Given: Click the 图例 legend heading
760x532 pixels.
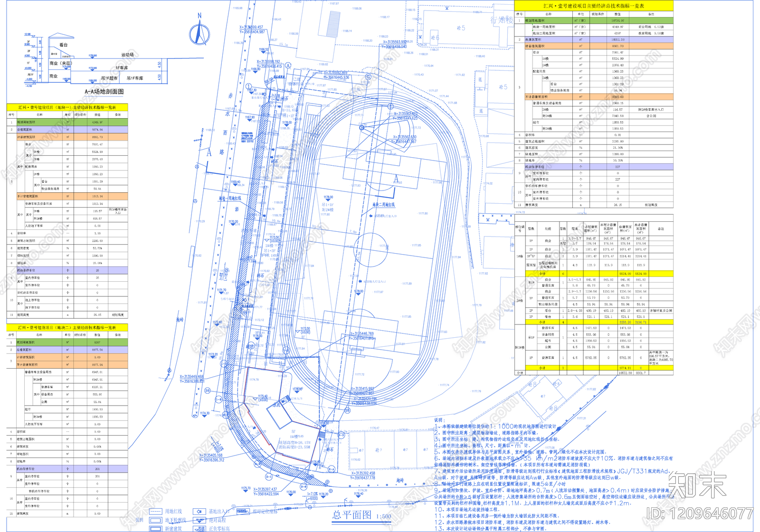Looking at the screenshot, I should pos(139,520).
